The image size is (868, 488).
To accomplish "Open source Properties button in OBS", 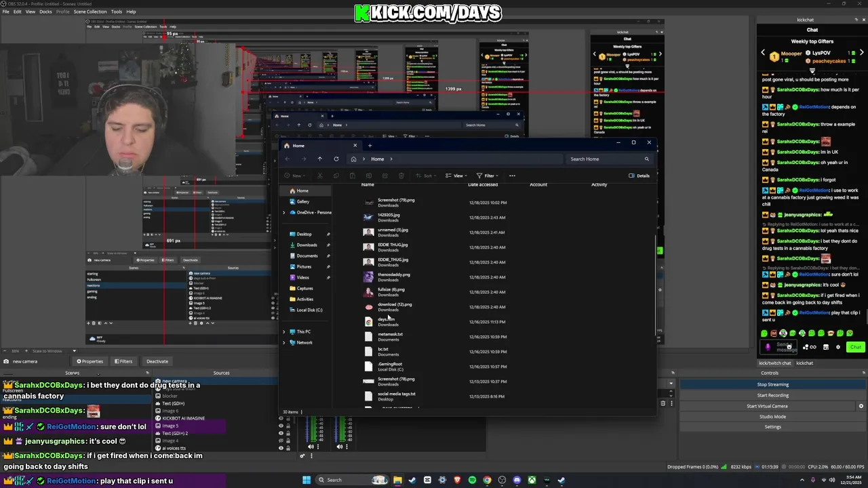I will coord(90,361).
